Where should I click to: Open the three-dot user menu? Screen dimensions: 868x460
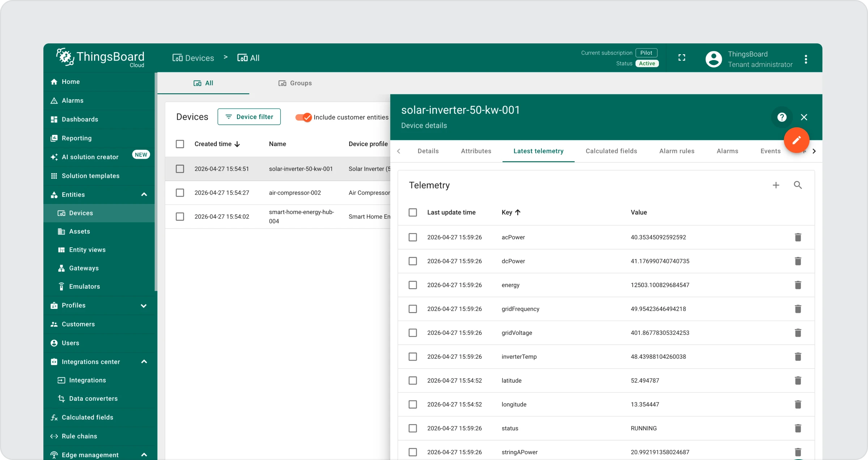806,59
